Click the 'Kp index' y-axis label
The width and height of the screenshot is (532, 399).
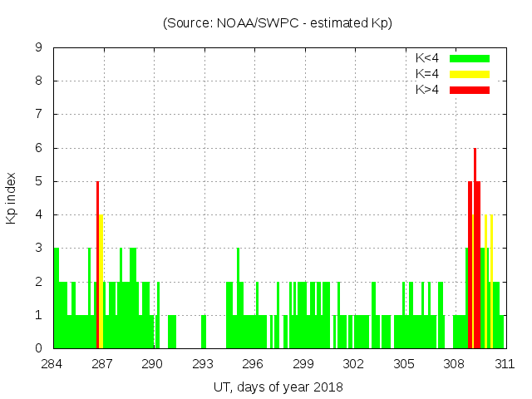[12, 198]
